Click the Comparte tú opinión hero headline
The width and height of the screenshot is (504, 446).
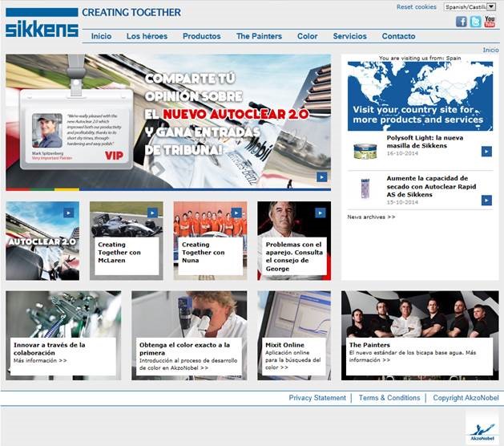click(226, 114)
